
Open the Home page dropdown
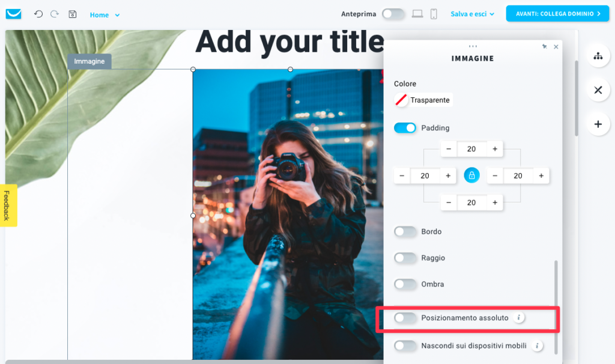(x=105, y=15)
